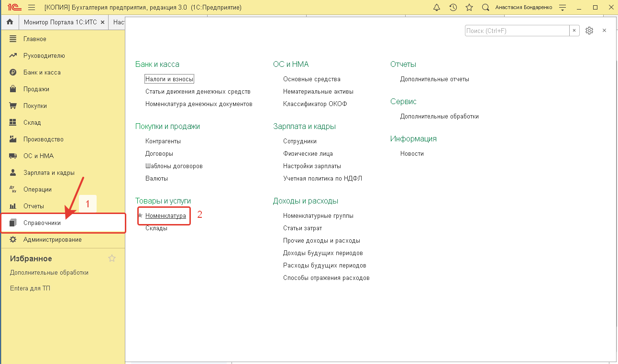Open service settings icon next to user name

(x=563, y=8)
